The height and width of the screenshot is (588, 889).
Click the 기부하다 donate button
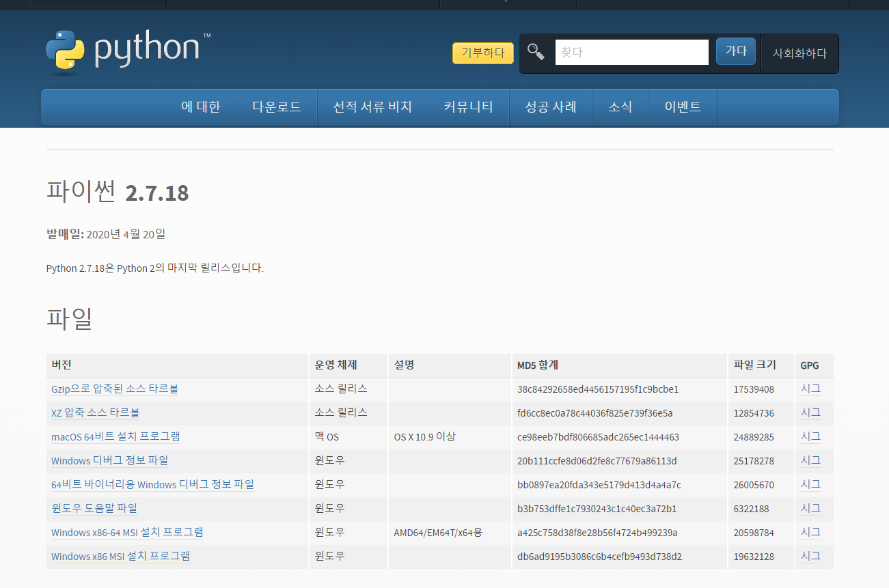[483, 53]
